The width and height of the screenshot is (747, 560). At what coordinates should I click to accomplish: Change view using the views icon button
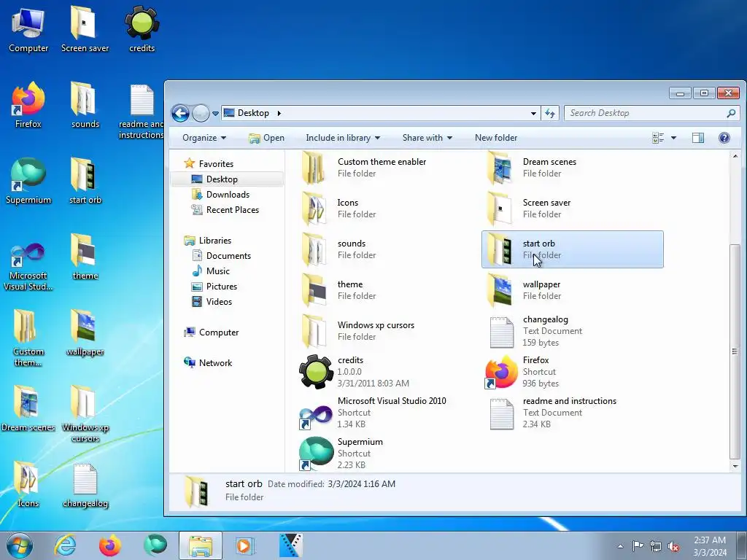pyautogui.click(x=658, y=138)
